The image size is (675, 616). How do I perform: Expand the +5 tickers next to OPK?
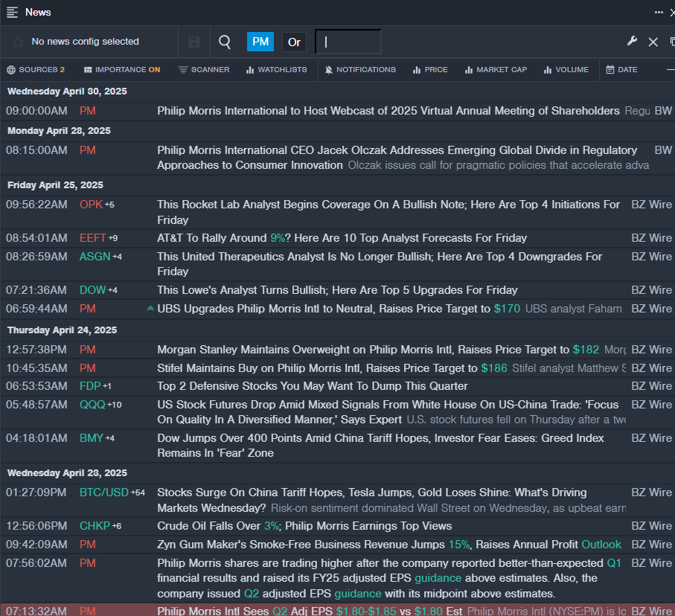click(110, 205)
